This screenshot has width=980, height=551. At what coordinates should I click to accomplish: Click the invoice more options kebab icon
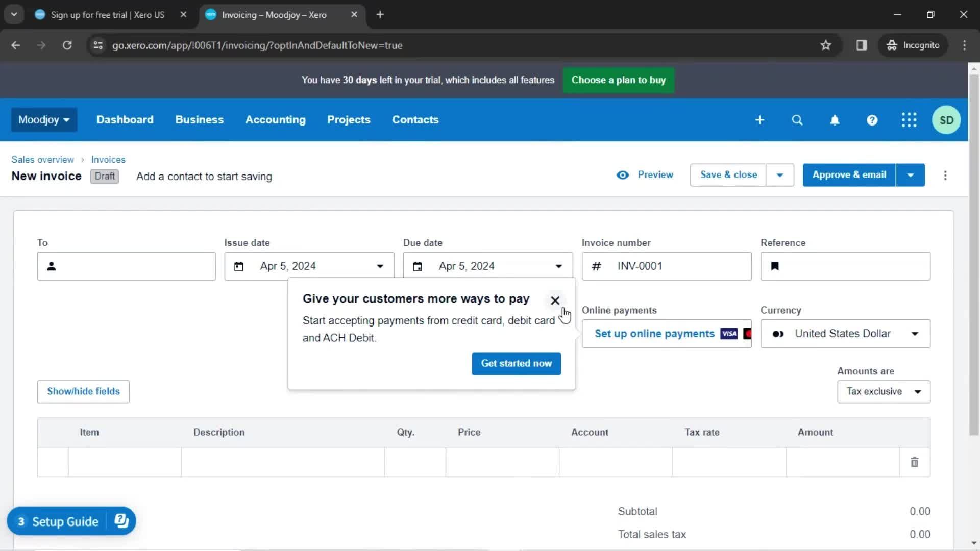[945, 176]
